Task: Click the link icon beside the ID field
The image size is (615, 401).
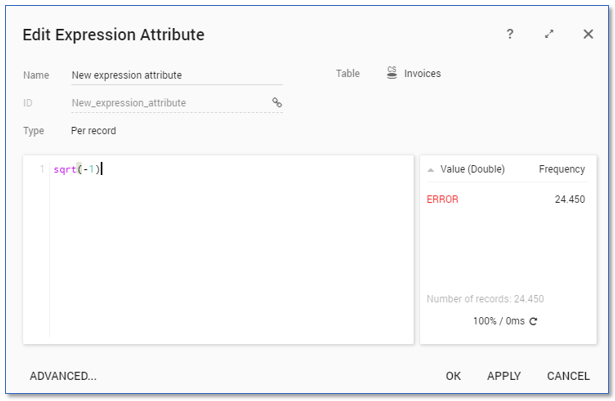Action: pos(277,102)
